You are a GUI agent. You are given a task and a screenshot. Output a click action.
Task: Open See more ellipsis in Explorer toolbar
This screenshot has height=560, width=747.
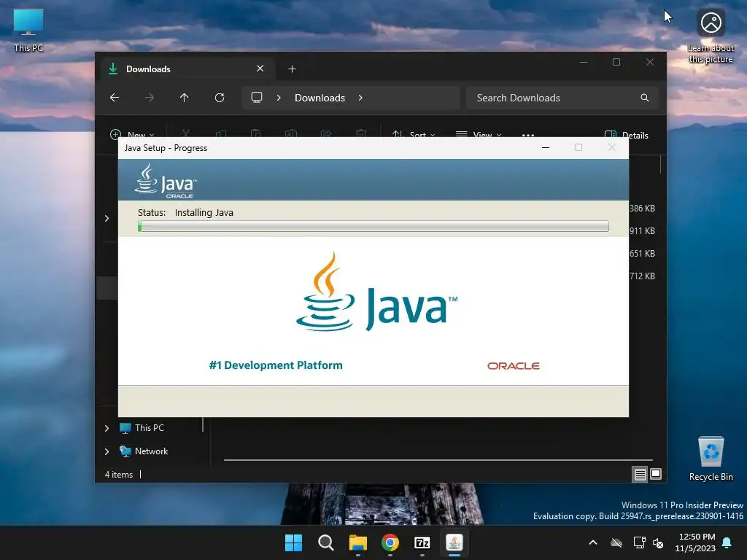pos(528,135)
